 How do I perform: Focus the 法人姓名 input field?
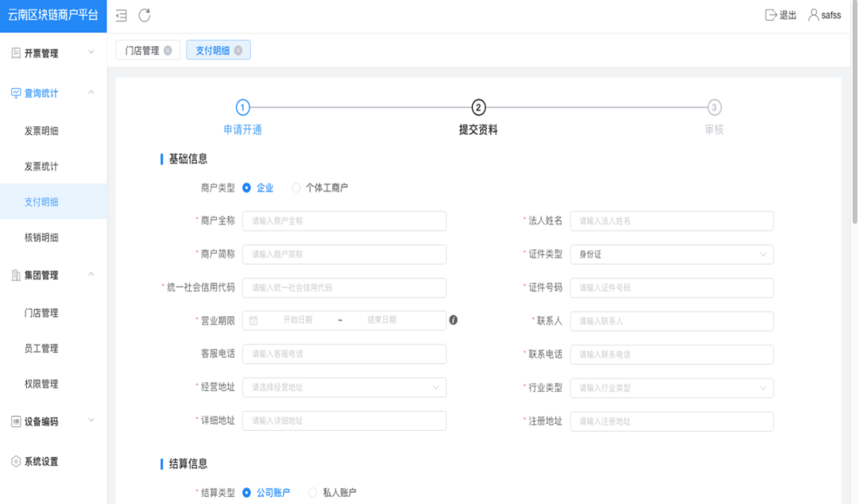(671, 221)
